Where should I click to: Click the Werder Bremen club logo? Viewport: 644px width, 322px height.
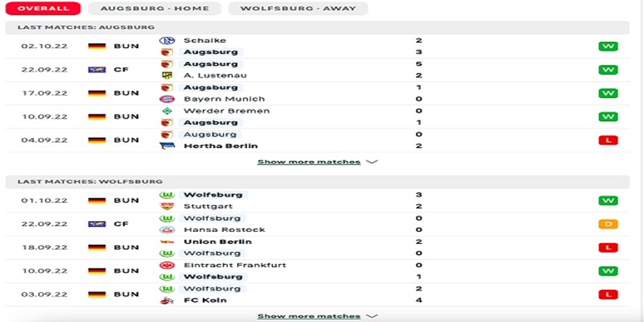coord(167,111)
